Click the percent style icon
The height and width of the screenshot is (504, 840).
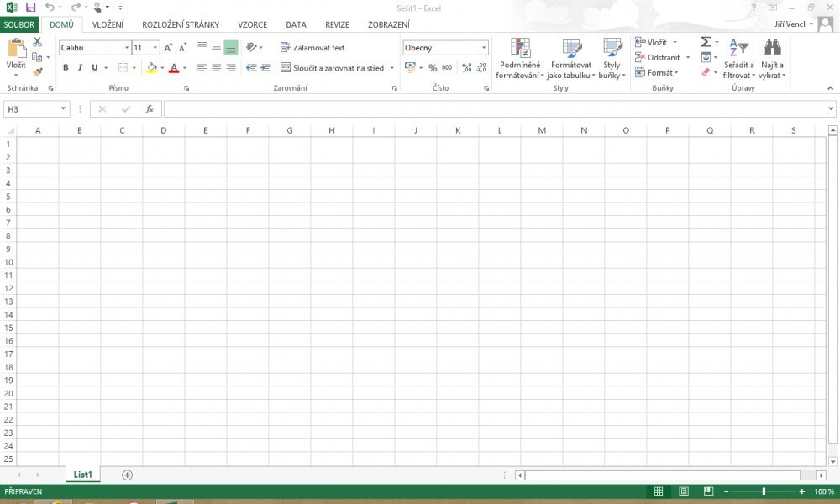433,68
